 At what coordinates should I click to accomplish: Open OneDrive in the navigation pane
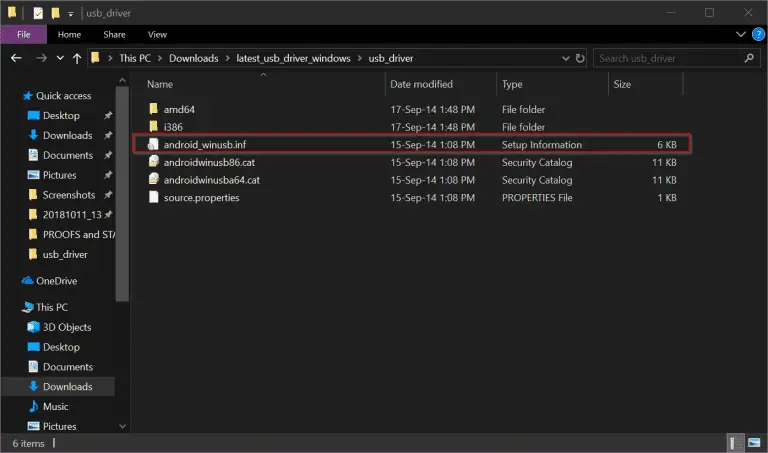56,281
